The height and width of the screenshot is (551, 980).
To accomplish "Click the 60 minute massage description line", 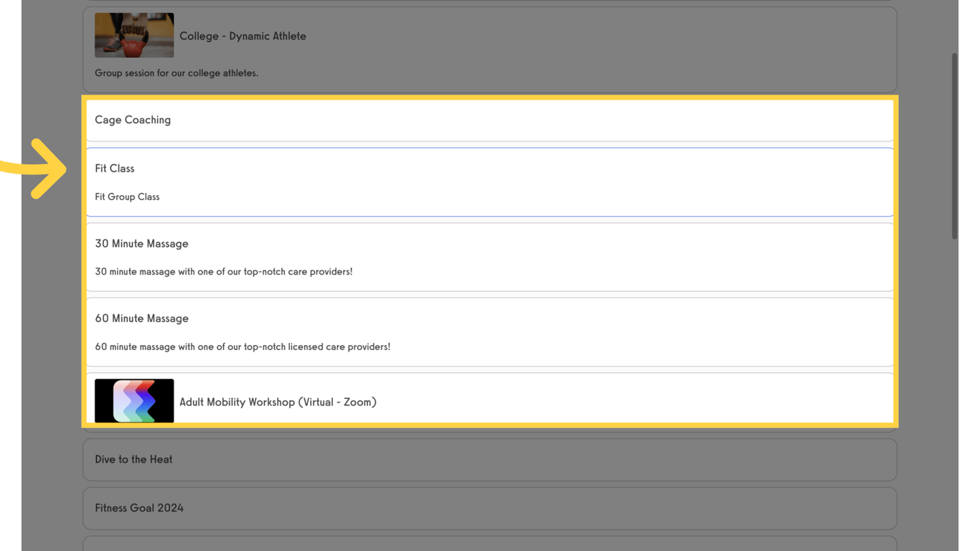I will (x=242, y=346).
